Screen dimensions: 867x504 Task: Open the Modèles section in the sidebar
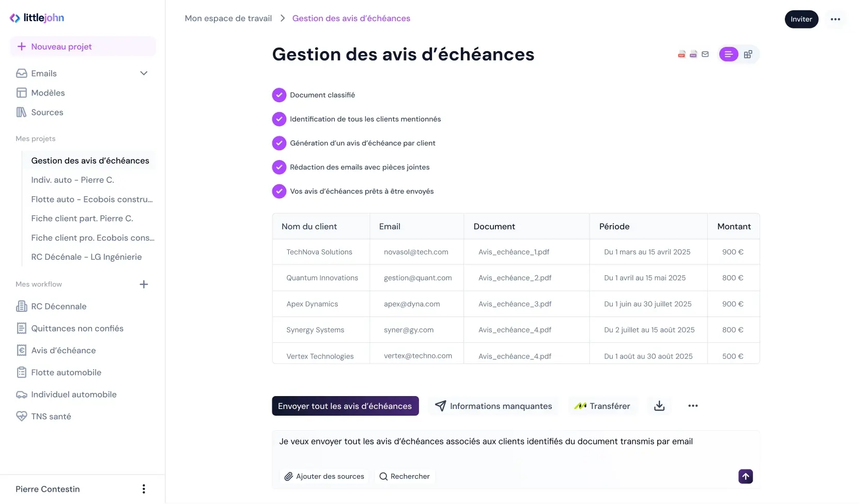click(x=48, y=92)
